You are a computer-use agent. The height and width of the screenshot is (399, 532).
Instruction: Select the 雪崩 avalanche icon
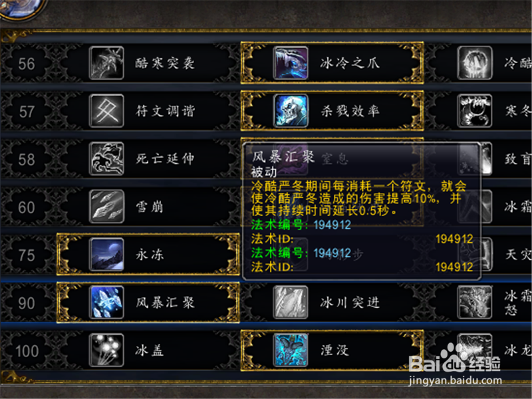click(x=106, y=206)
